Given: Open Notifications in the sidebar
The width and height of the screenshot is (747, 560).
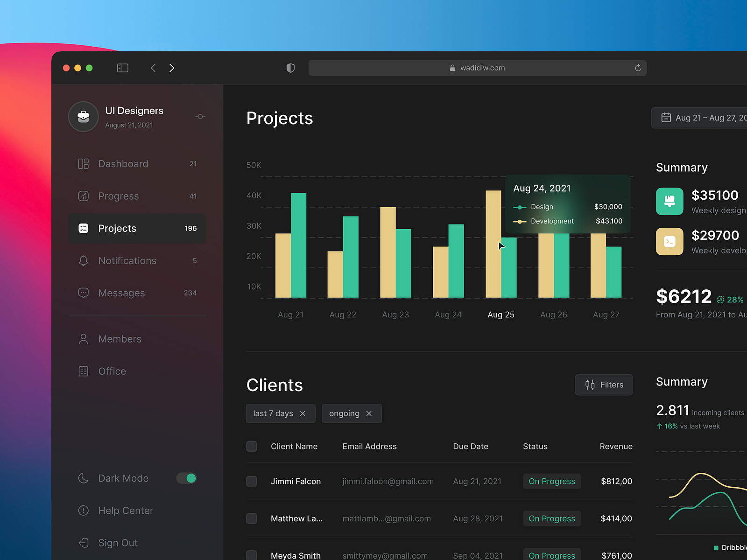Looking at the screenshot, I should click(x=137, y=260).
